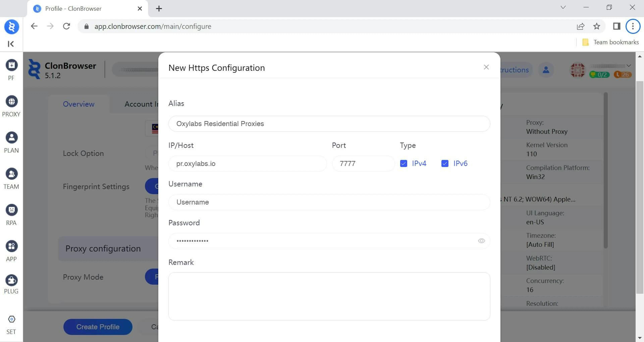Open the tab search chevron in title bar

click(563, 7)
